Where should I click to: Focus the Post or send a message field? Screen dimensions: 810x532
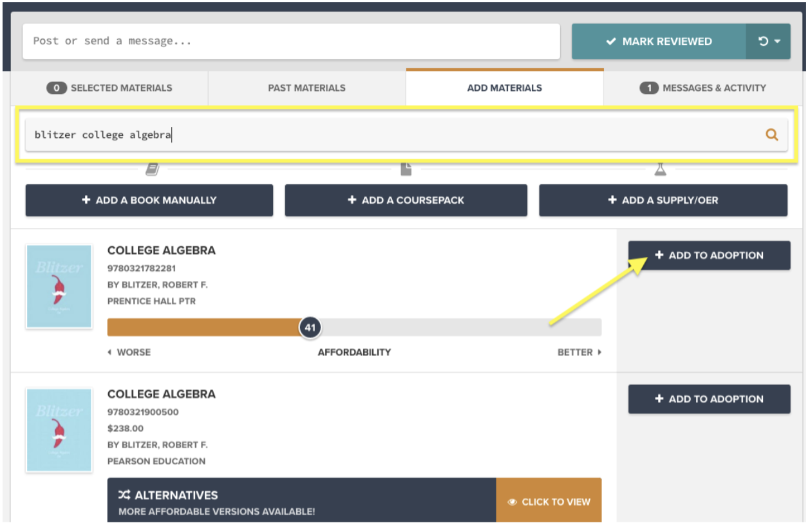[x=291, y=41]
